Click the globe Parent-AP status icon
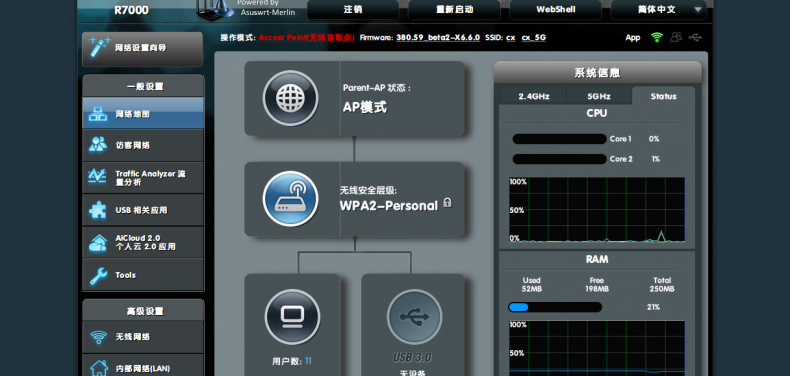790x376 pixels. coord(290,98)
